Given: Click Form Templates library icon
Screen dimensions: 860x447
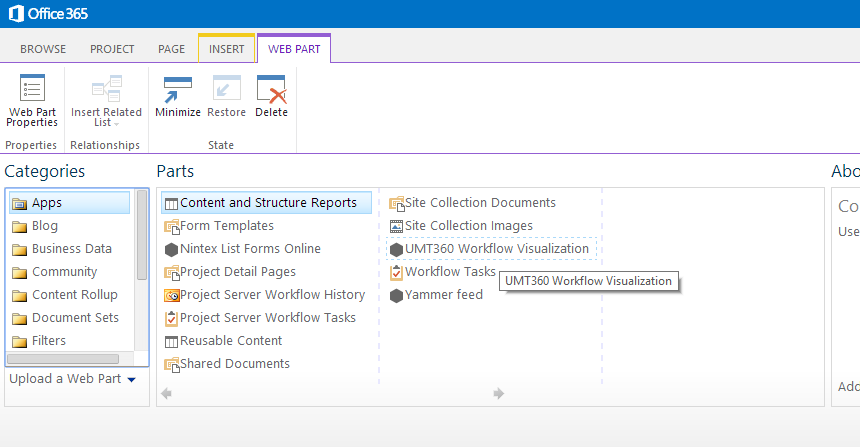Looking at the screenshot, I should (172, 227).
